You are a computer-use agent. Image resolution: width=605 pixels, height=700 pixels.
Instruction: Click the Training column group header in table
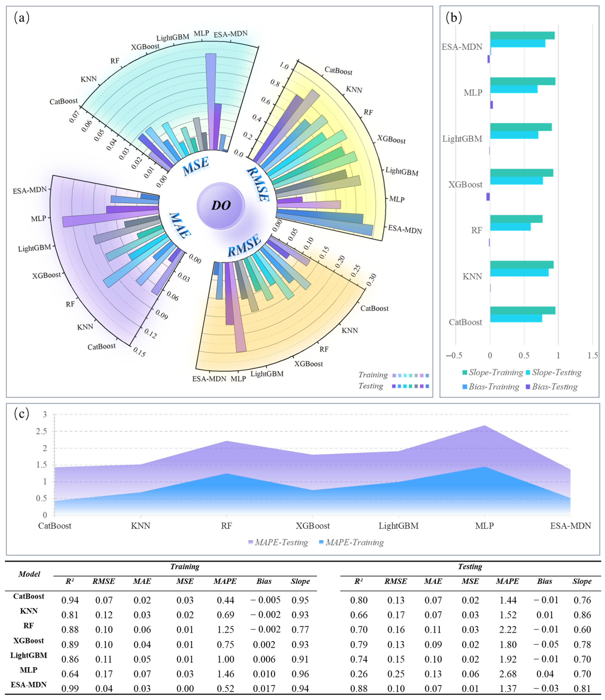[185, 567]
